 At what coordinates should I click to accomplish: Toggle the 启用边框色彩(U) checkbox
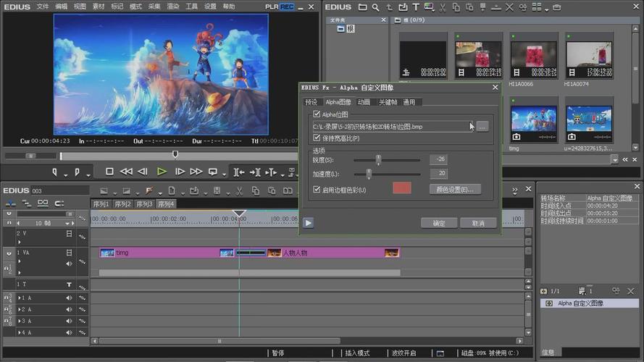(x=317, y=190)
